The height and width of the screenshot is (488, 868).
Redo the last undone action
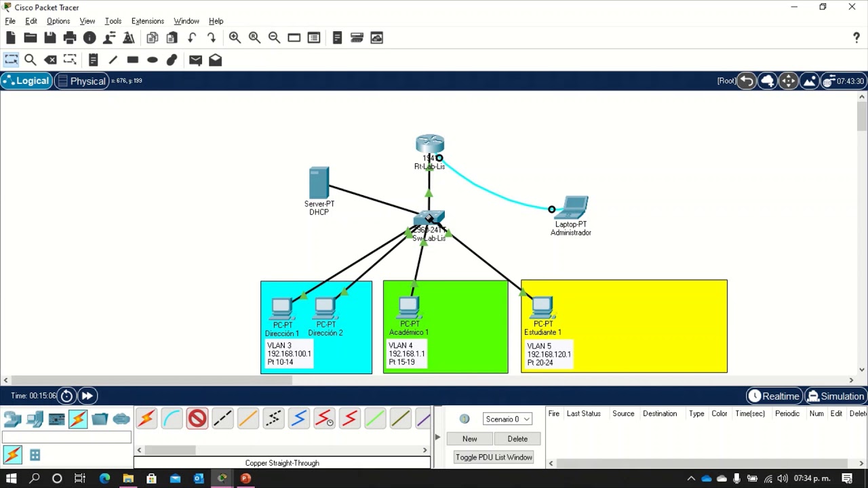click(x=212, y=38)
